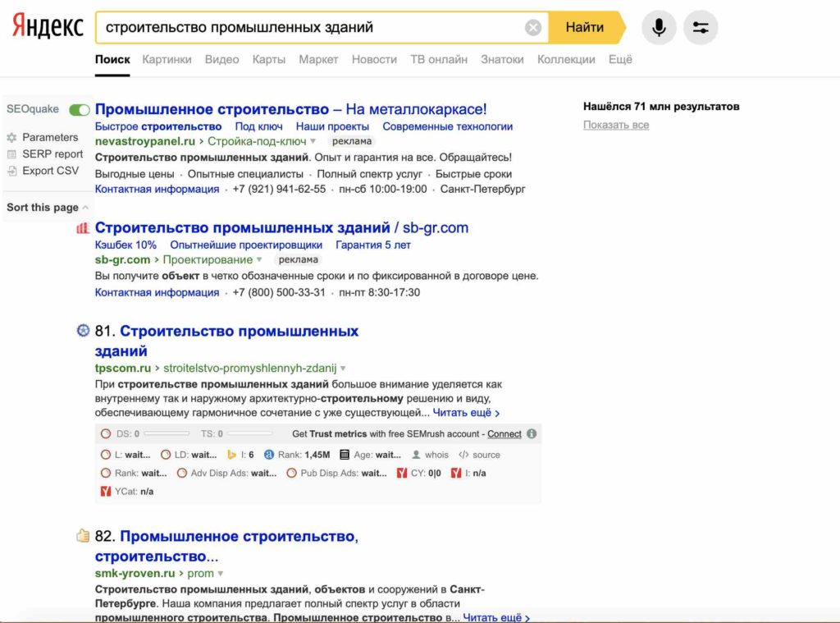Click the DS score bar
The width and height of the screenshot is (840, 623).
[166, 433]
